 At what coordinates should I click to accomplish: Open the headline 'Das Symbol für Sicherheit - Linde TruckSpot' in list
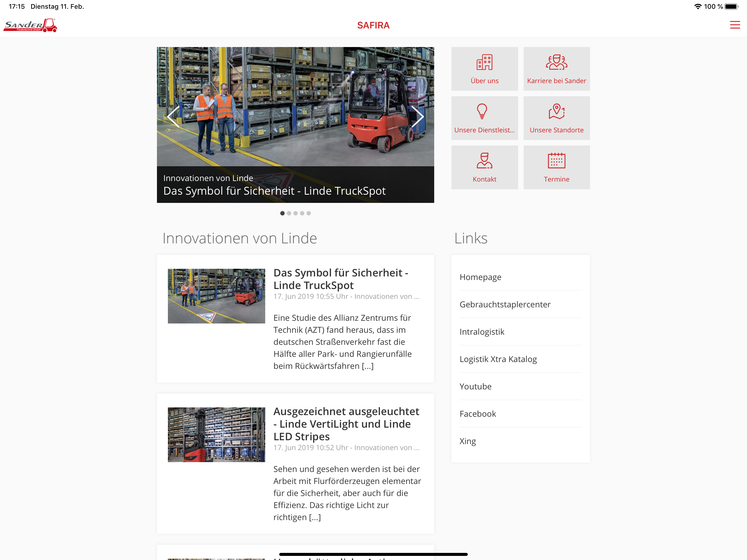coord(341,279)
